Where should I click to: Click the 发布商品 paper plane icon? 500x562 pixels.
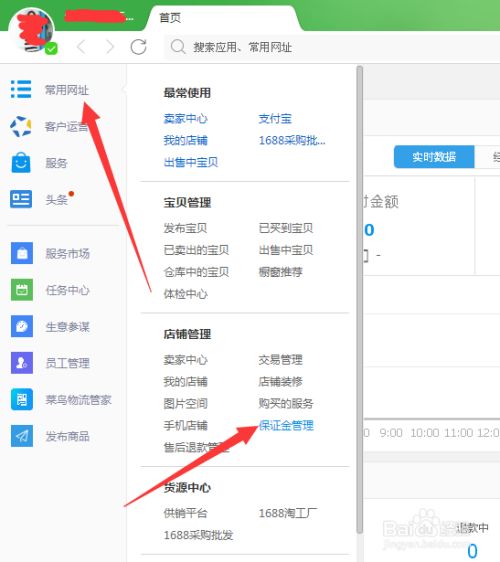click(22, 436)
